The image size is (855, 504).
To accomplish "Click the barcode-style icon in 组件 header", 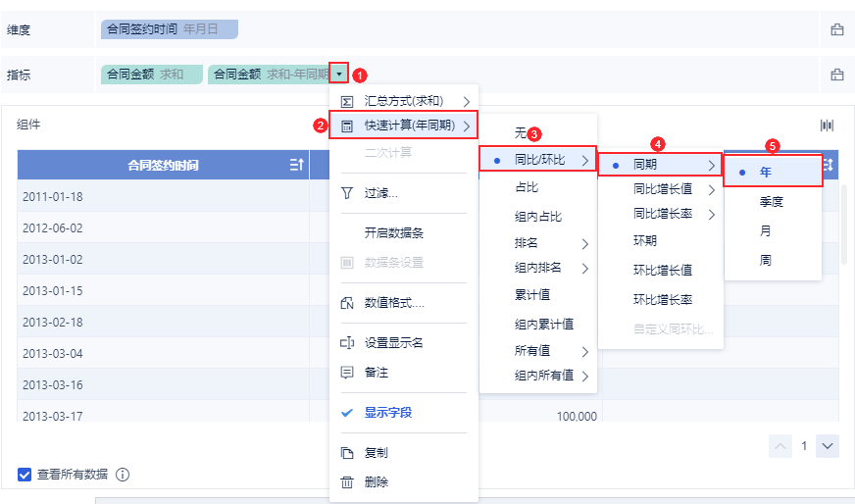I will click(x=827, y=126).
